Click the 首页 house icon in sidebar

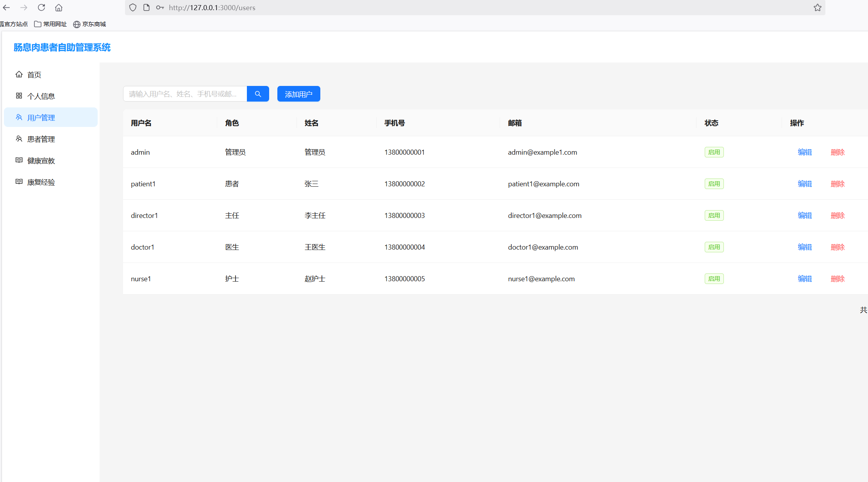[x=19, y=74]
